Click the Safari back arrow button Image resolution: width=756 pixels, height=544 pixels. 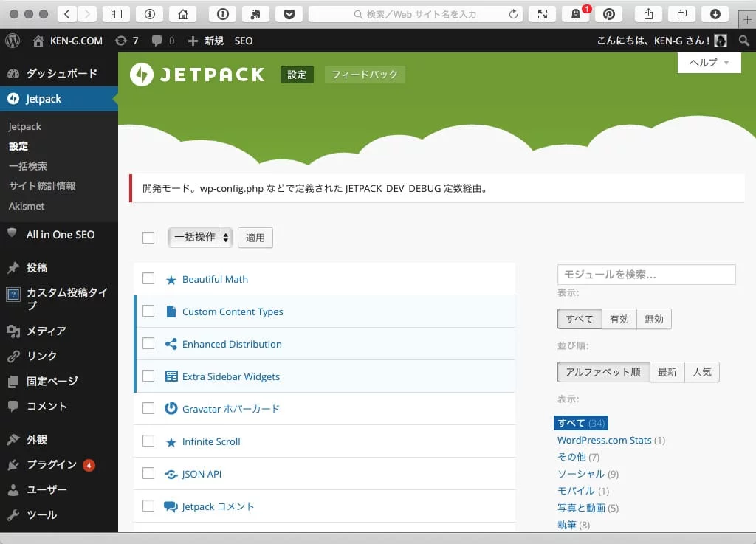pyautogui.click(x=67, y=14)
